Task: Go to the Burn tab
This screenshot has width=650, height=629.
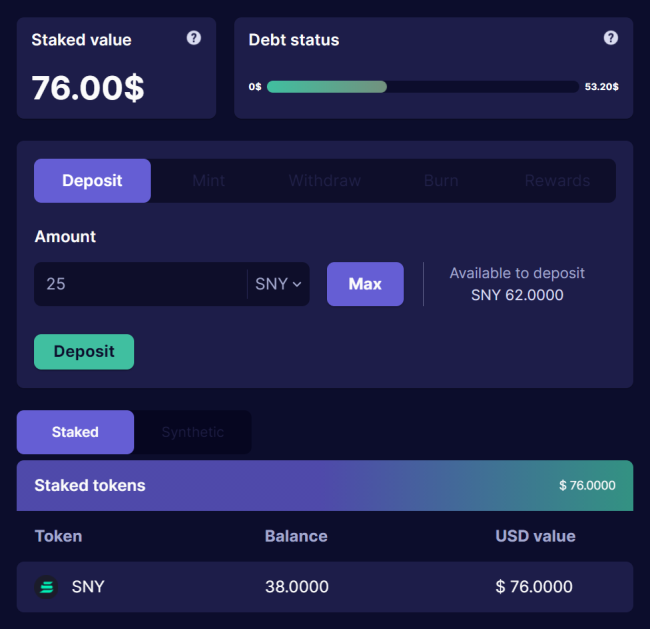Action: coord(441,181)
